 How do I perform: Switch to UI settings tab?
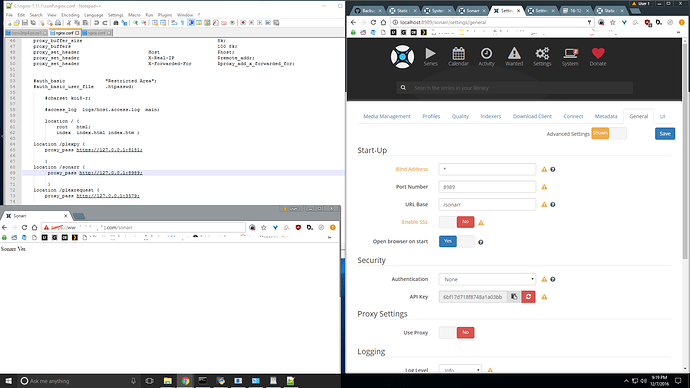[x=662, y=117]
